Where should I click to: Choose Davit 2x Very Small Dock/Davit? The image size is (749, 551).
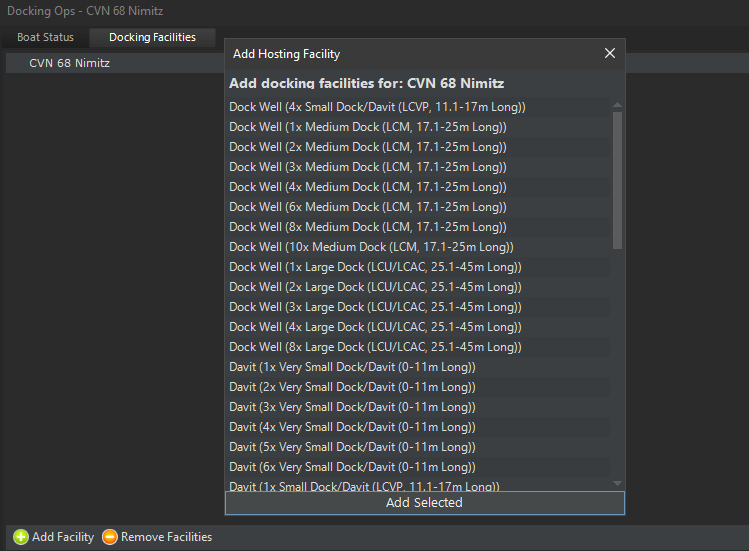[x=419, y=387]
